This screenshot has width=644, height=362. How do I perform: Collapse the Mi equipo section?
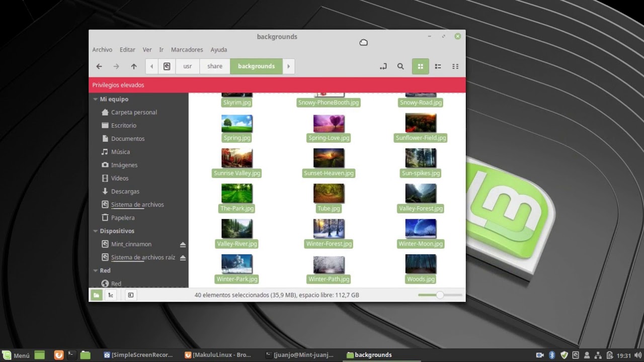[x=96, y=100]
